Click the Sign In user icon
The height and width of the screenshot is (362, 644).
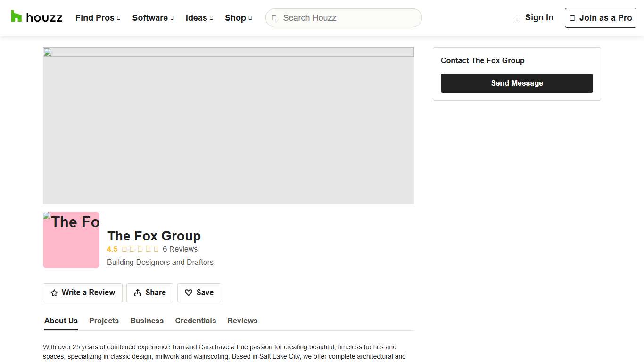click(518, 18)
